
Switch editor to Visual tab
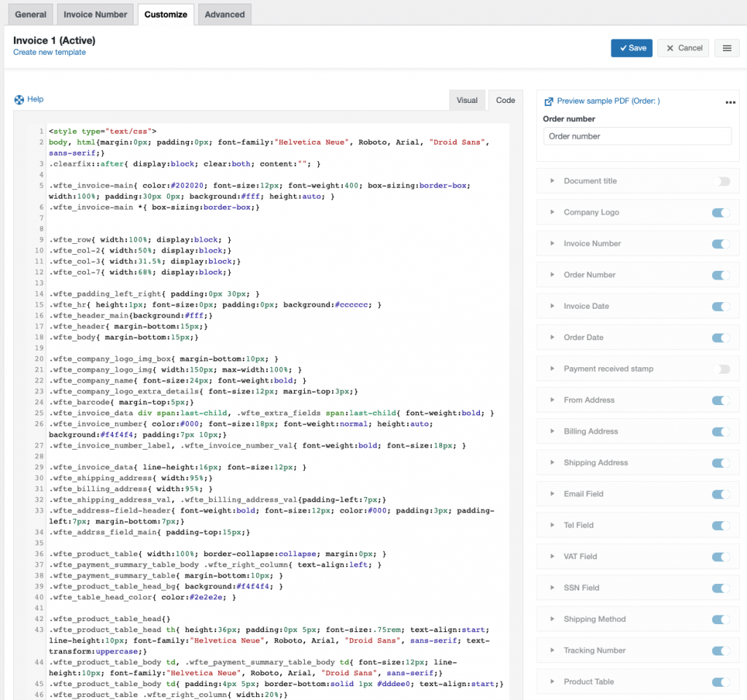[467, 100]
